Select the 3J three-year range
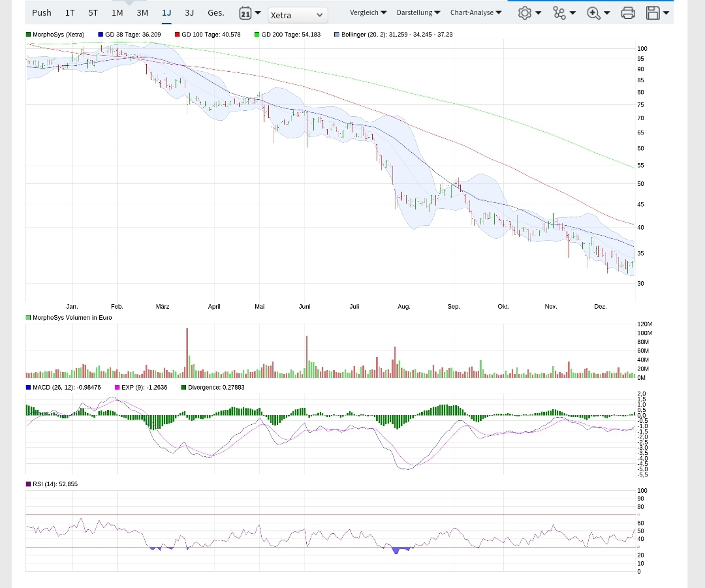This screenshot has height=588, width=705. point(189,12)
